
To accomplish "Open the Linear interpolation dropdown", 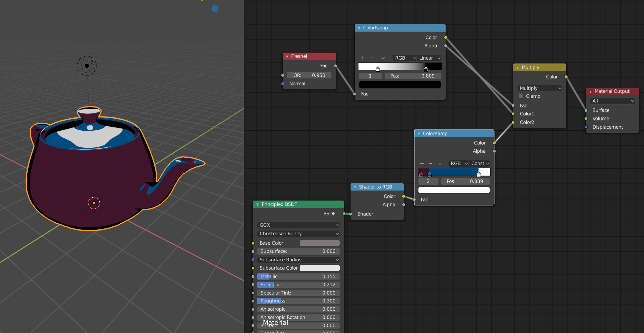I will (429, 58).
